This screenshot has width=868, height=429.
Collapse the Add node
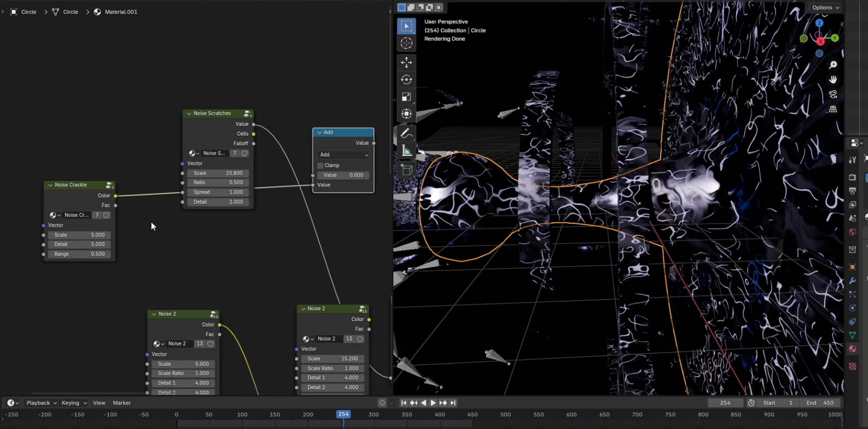tap(319, 132)
